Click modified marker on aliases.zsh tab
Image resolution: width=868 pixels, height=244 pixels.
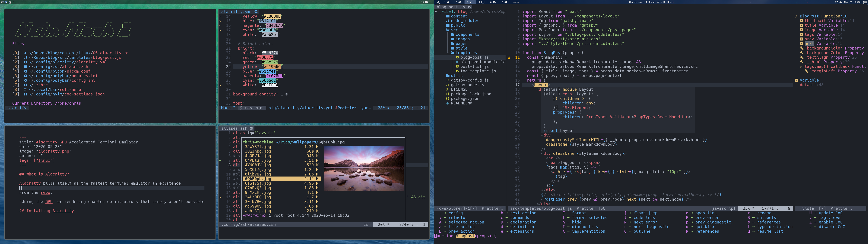point(251,128)
